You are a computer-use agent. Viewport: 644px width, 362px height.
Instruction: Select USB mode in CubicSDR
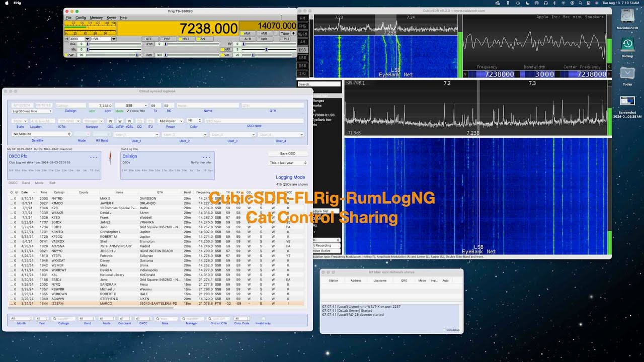(302, 58)
